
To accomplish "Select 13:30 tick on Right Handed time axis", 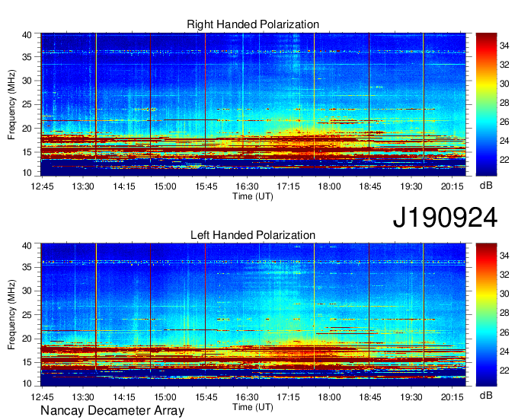I will [x=83, y=186].
